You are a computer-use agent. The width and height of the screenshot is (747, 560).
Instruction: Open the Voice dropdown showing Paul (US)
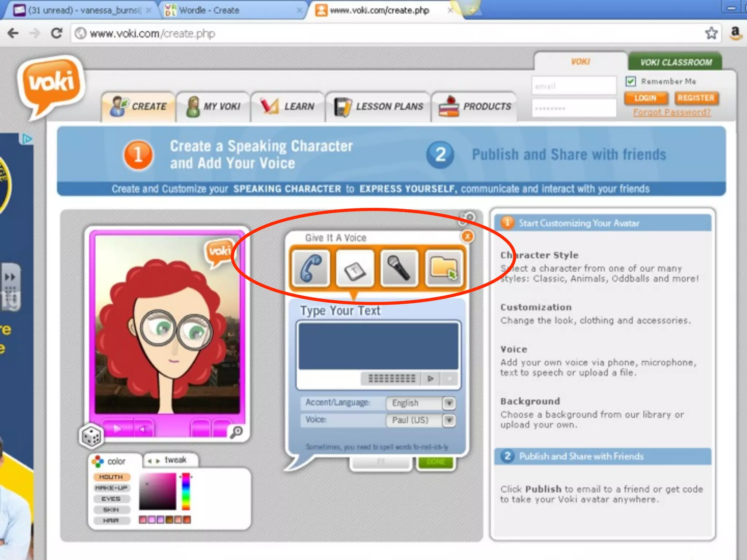[x=449, y=420]
